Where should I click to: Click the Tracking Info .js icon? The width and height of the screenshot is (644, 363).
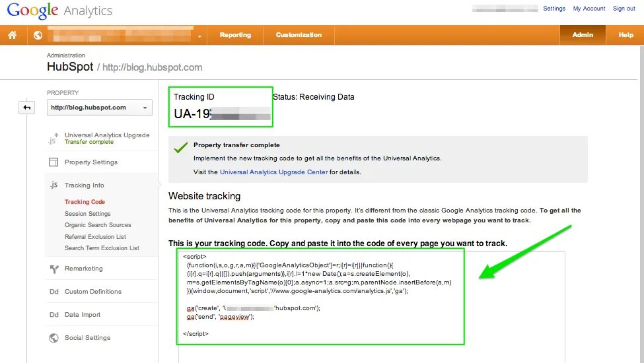[54, 185]
